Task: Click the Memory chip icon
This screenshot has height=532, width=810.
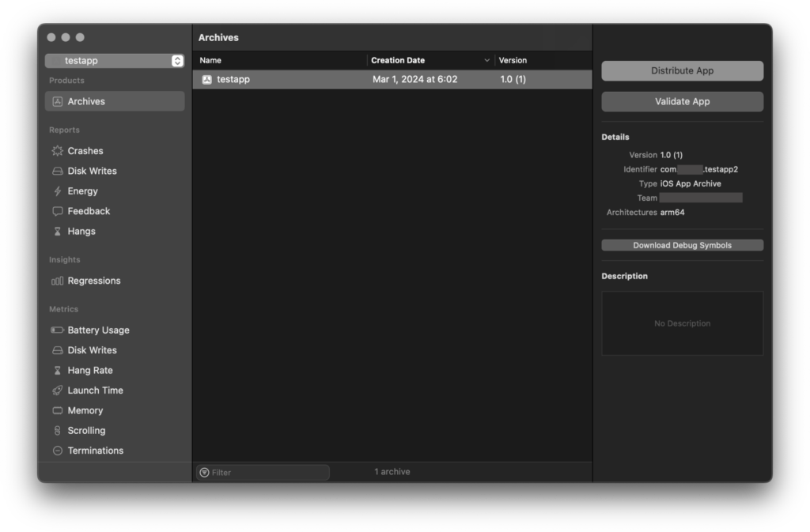Action: tap(57, 411)
